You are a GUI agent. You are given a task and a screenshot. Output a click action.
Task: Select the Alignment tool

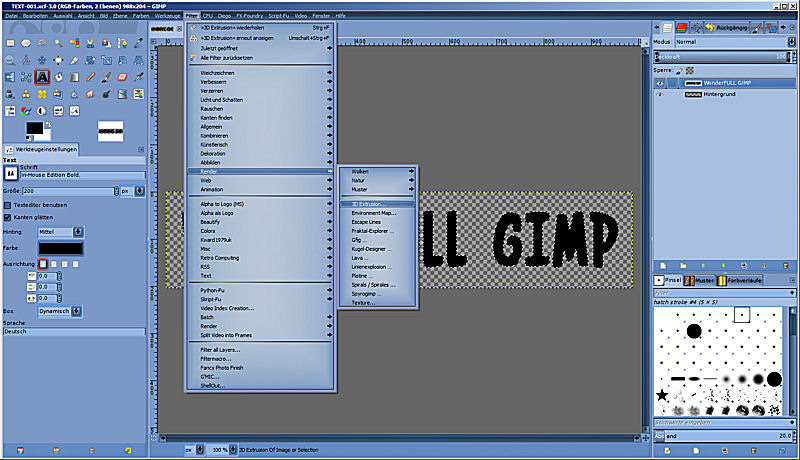(x=59, y=60)
